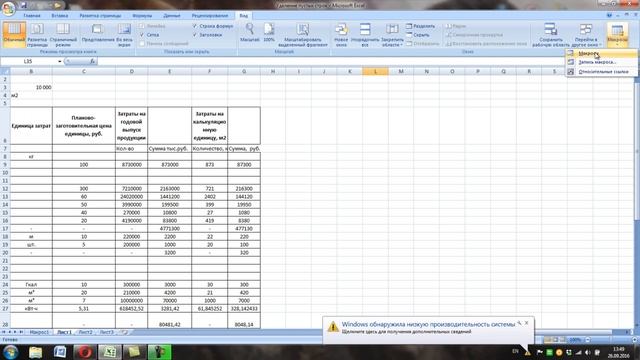
Task: Open Представления custom views
Action: 98,34
